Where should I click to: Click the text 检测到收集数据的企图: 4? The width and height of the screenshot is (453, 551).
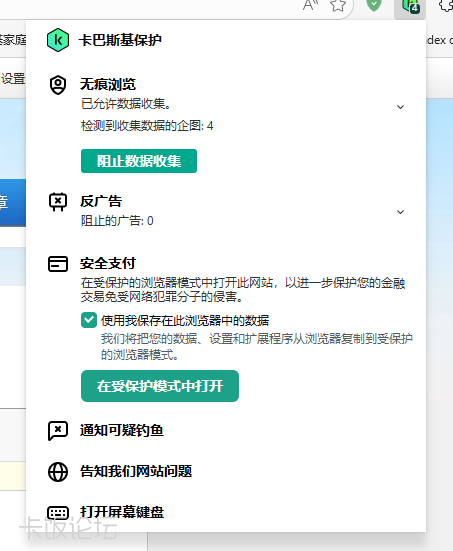[x=147, y=125]
